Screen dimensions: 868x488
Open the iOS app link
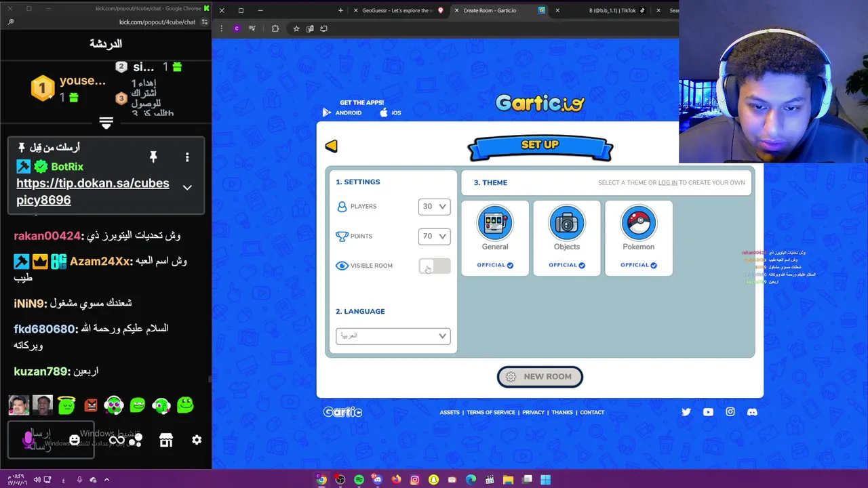point(390,113)
